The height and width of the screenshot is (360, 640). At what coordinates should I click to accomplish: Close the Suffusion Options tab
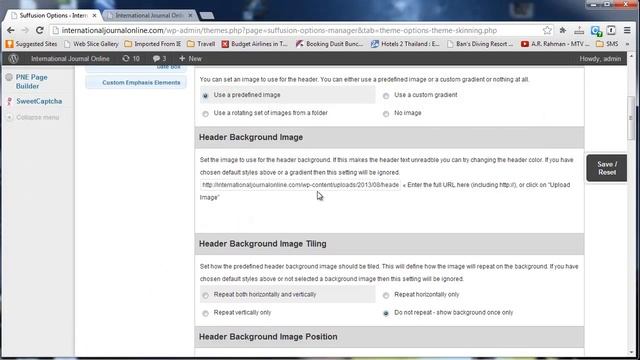(x=94, y=16)
